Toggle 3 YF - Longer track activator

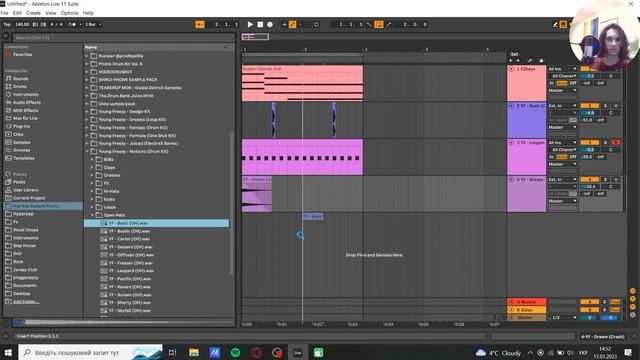click(x=590, y=142)
